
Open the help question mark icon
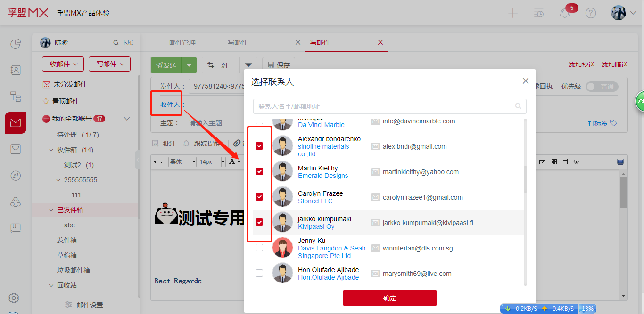591,13
